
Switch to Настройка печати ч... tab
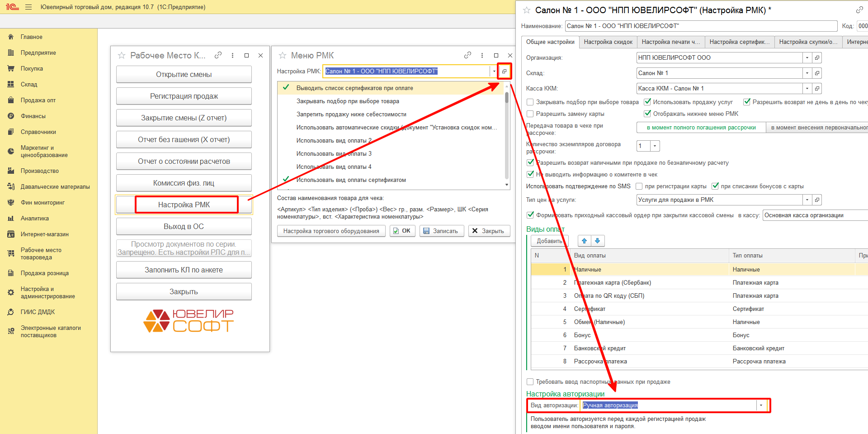tap(670, 42)
